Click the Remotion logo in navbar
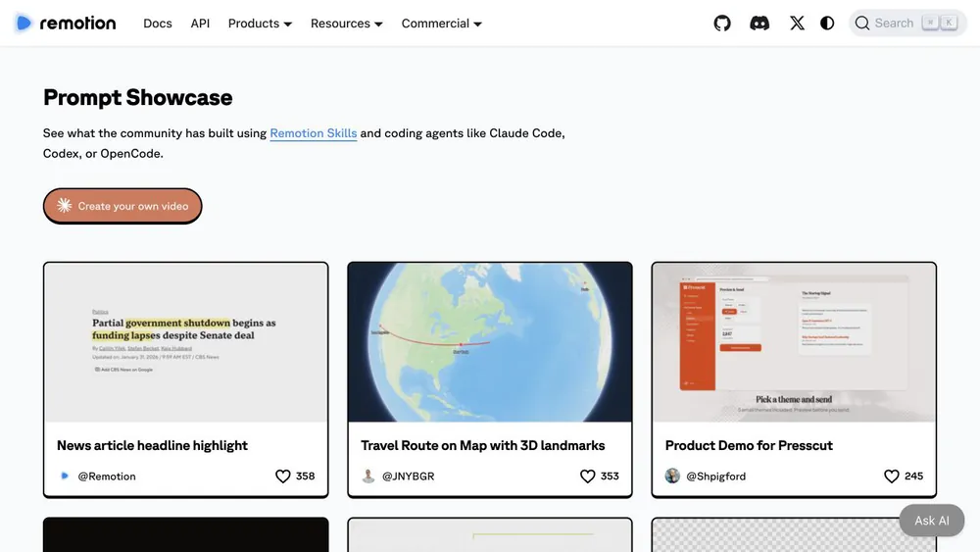The height and width of the screenshot is (552, 980). tap(66, 24)
